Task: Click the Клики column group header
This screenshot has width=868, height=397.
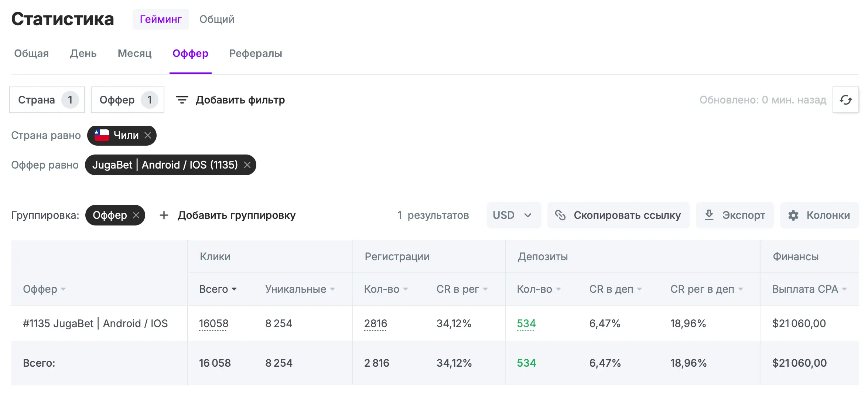Action: tap(215, 257)
